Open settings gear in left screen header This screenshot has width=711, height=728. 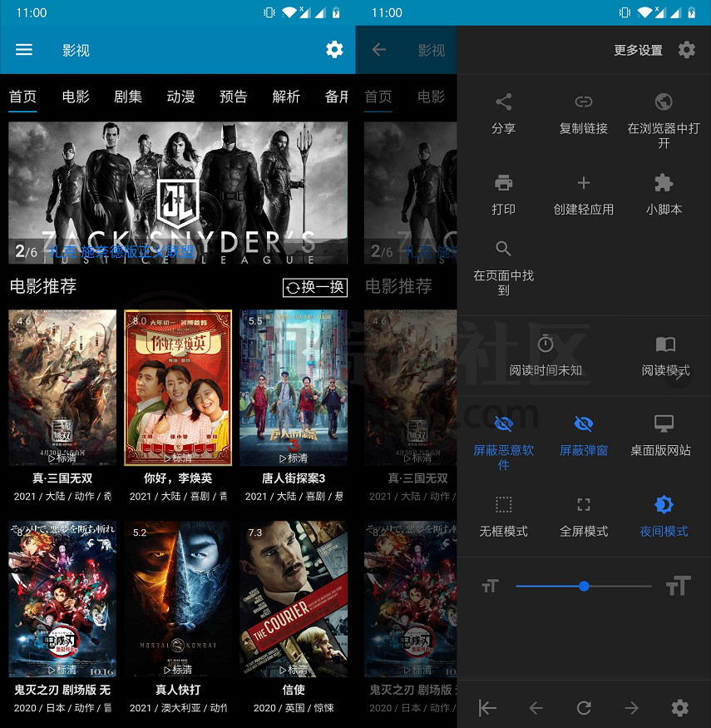pyautogui.click(x=334, y=50)
